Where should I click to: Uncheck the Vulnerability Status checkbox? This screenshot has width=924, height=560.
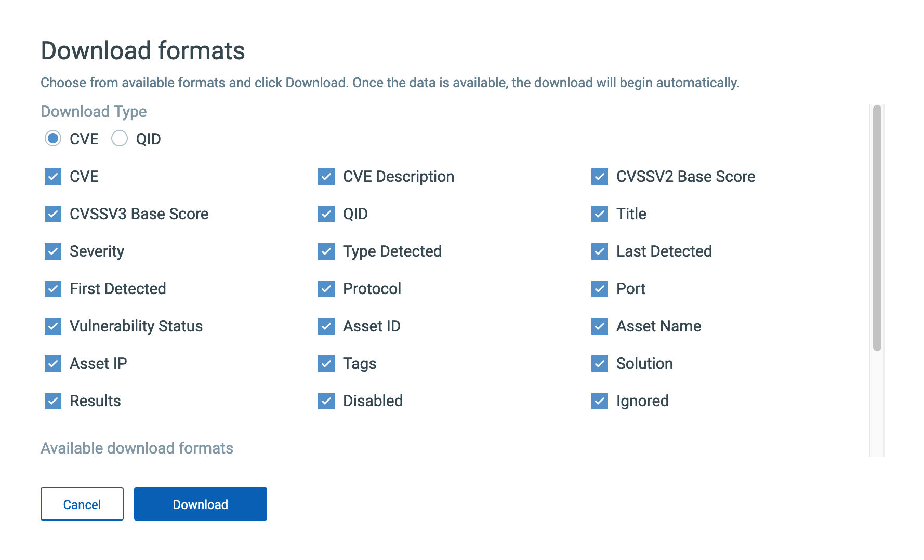click(53, 326)
